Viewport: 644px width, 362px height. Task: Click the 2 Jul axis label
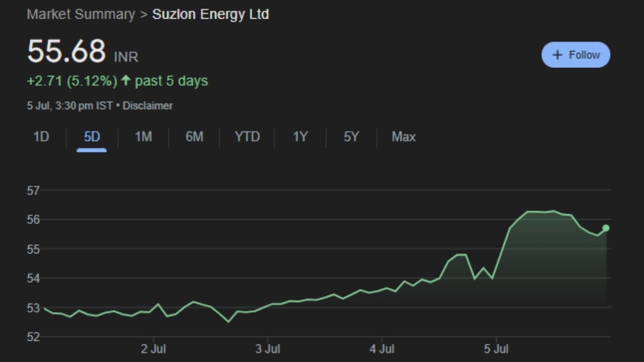point(153,349)
